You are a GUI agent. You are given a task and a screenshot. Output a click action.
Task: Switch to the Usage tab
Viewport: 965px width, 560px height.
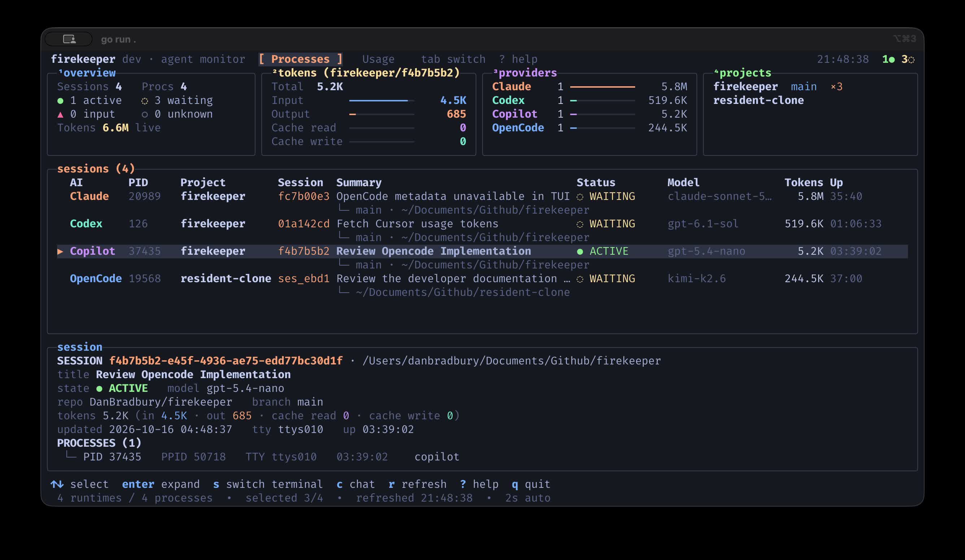coord(378,59)
